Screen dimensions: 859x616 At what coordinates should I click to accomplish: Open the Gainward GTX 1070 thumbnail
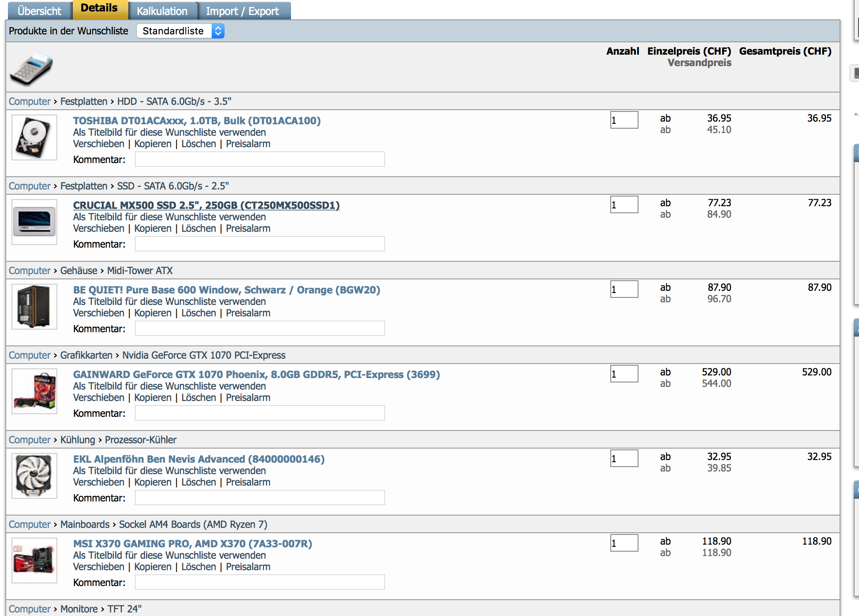point(34,391)
